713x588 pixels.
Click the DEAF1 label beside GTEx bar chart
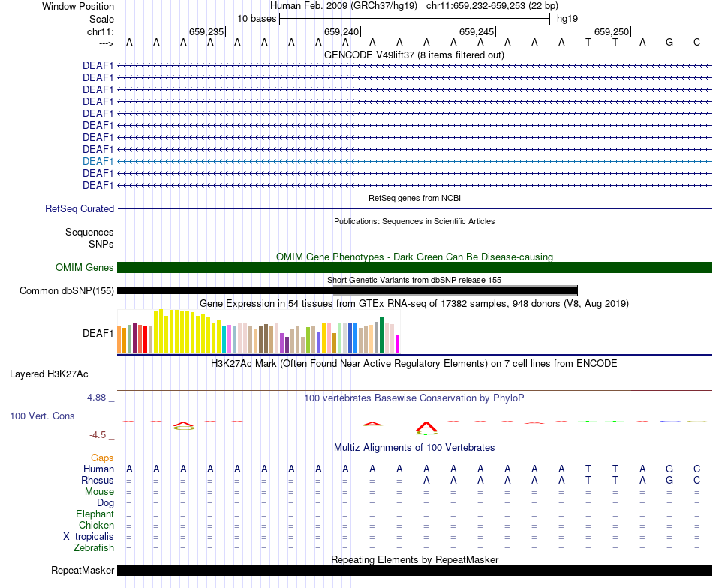tap(98, 333)
